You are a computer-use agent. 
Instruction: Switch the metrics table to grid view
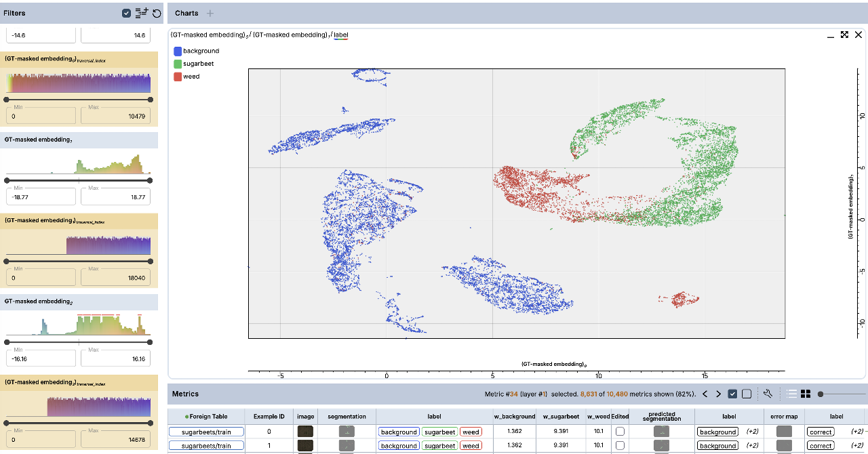(806, 394)
